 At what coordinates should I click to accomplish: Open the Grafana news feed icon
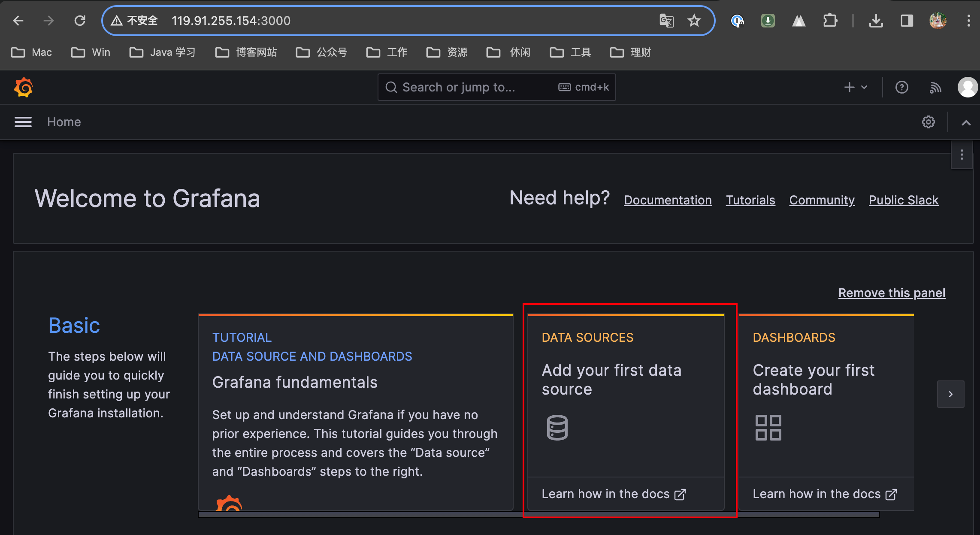pyautogui.click(x=935, y=88)
